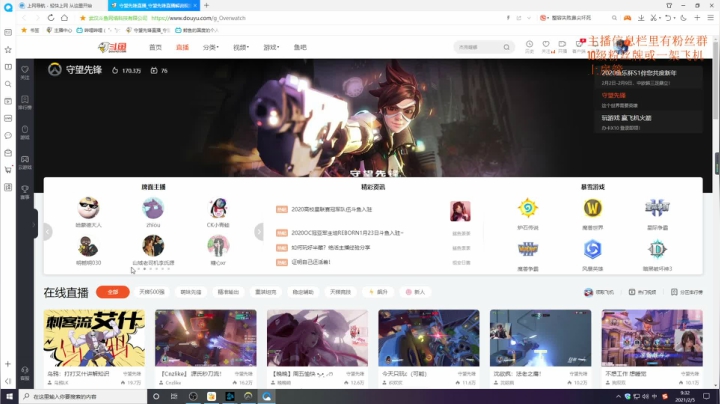The height and width of the screenshot is (404, 720).
Task: Open a new browser tab with plus
Action: (x=207, y=6)
